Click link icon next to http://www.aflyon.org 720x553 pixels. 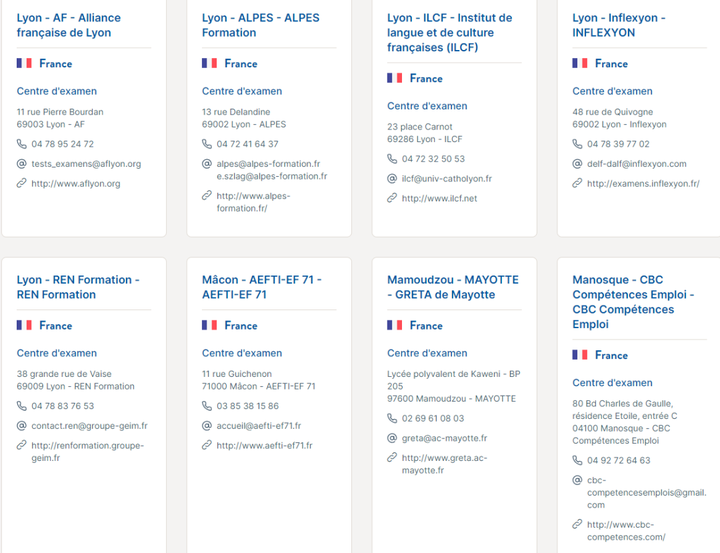22,184
